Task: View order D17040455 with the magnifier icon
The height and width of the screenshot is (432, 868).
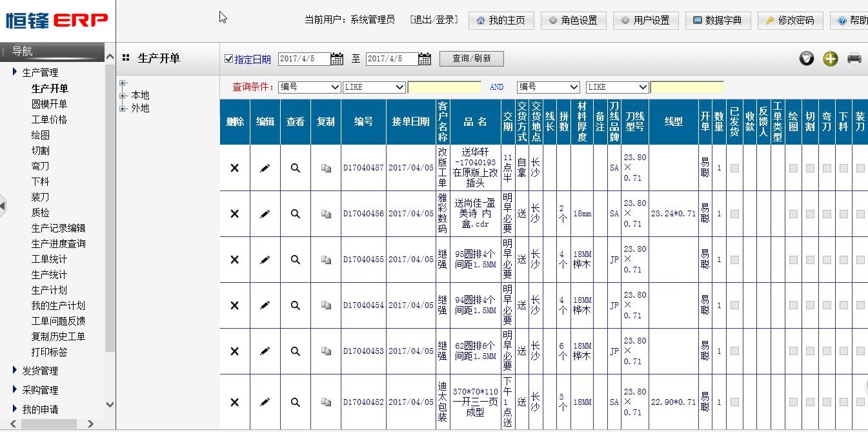Action: coord(295,258)
